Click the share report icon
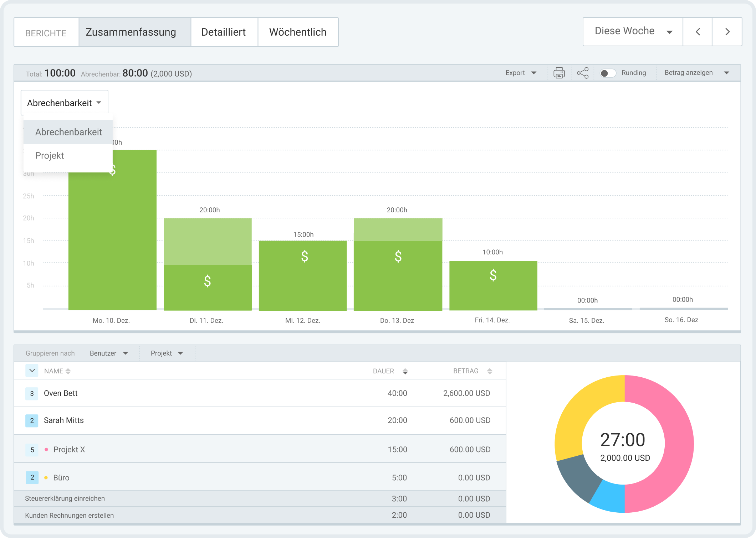Viewport: 756px width, 538px height. (x=583, y=73)
